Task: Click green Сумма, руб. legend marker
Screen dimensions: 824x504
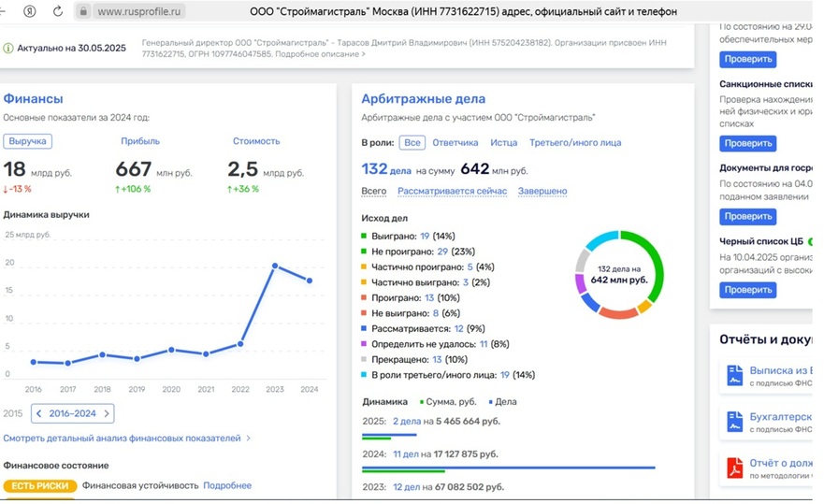Action: tap(422, 403)
